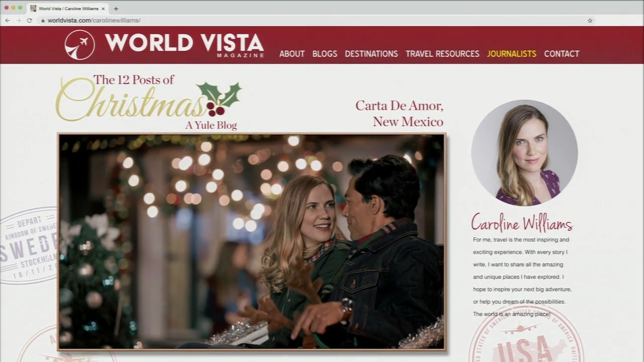The width and height of the screenshot is (644, 362).
Task: Click the browser back arrow
Action: click(x=8, y=21)
